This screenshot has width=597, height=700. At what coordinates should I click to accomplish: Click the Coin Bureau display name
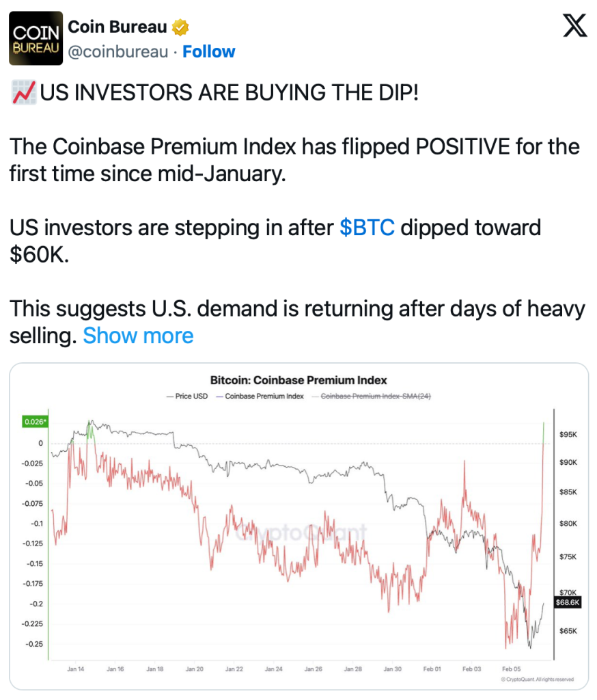(117, 27)
